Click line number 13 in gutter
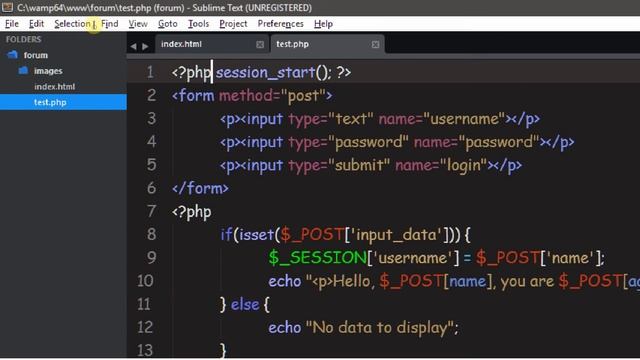This screenshot has width=640, height=360. (x=145, y=350)
